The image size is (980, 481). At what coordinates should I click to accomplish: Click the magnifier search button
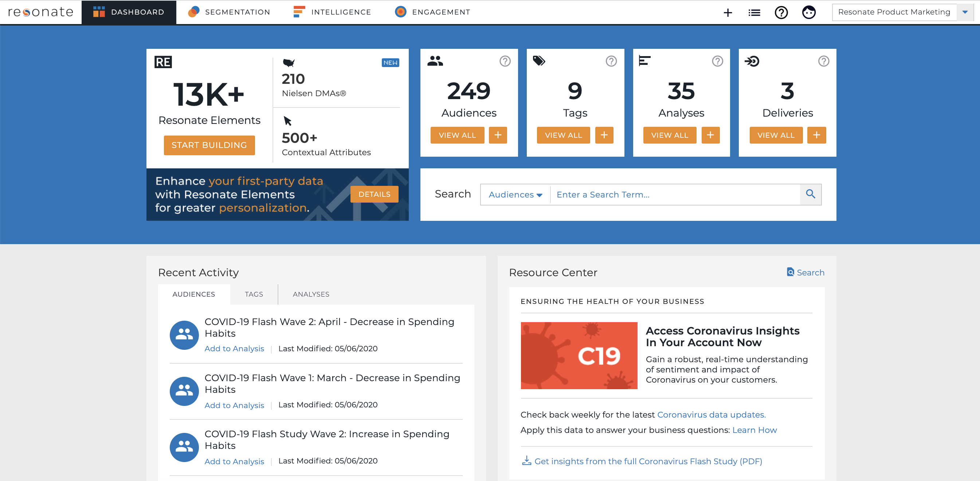(810, 195)
